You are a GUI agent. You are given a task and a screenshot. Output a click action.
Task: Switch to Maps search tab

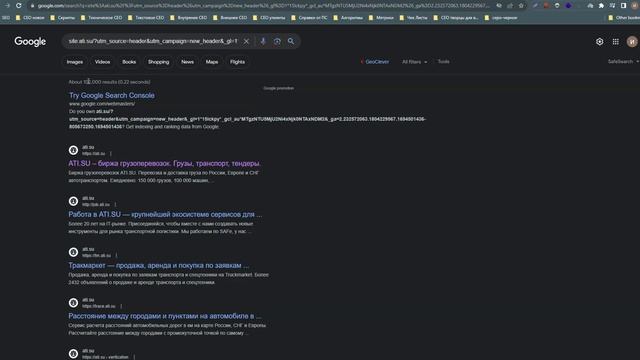[x=212, y=62]
